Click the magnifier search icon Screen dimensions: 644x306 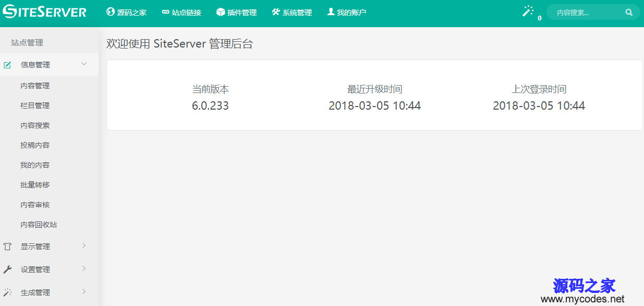click(x=629, y=12)
